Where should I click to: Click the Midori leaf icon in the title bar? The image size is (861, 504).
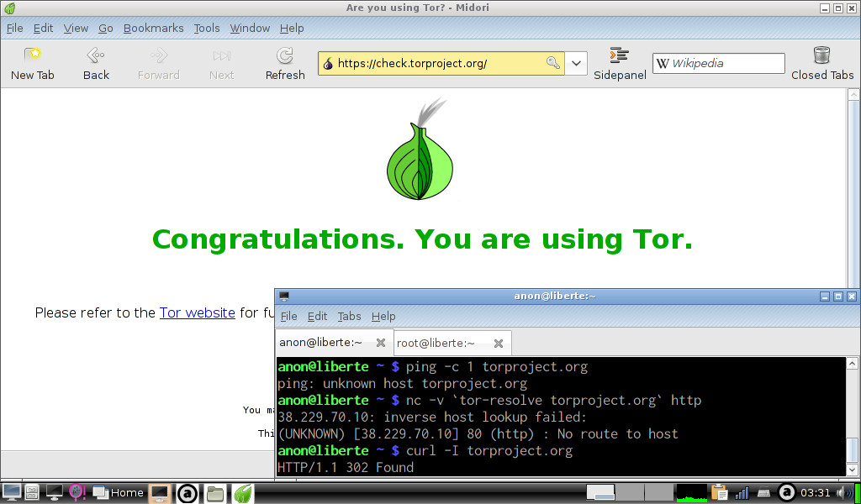click(9, 8)
